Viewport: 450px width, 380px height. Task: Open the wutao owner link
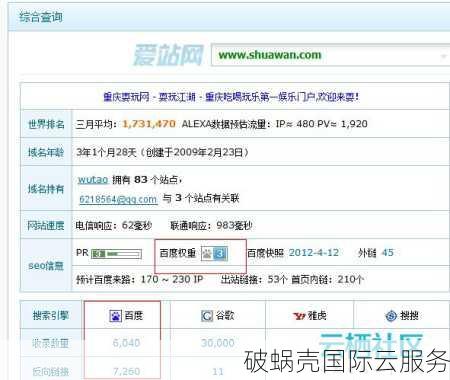93,180
